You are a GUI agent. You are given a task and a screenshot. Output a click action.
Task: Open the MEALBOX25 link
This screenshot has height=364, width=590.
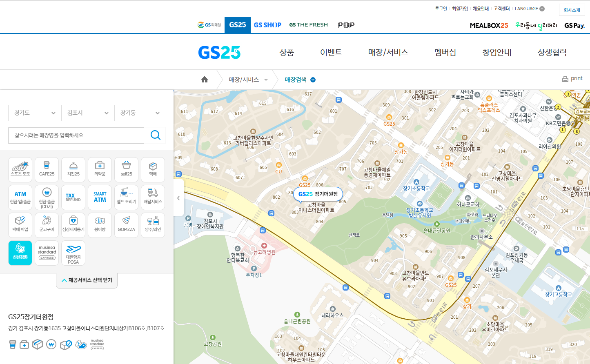pos(489,25)
